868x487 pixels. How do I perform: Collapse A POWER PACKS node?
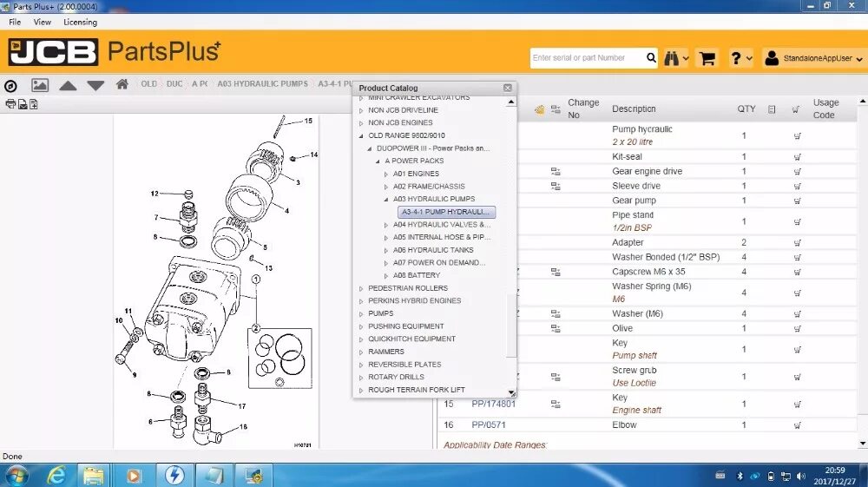tap(378, 161)
